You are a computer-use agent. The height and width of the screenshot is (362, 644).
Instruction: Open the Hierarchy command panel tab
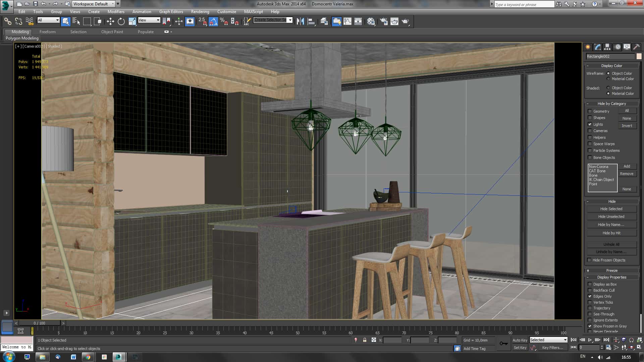point(607,47)
